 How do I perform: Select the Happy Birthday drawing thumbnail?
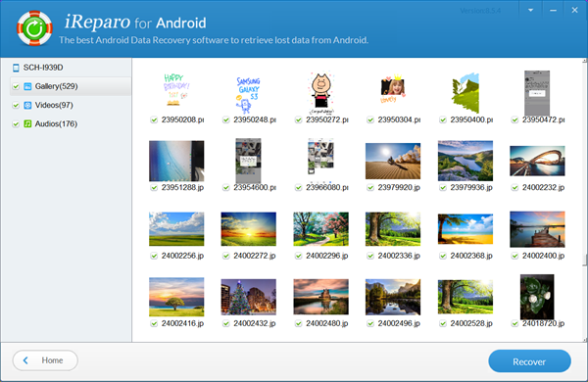pos(176,90)
